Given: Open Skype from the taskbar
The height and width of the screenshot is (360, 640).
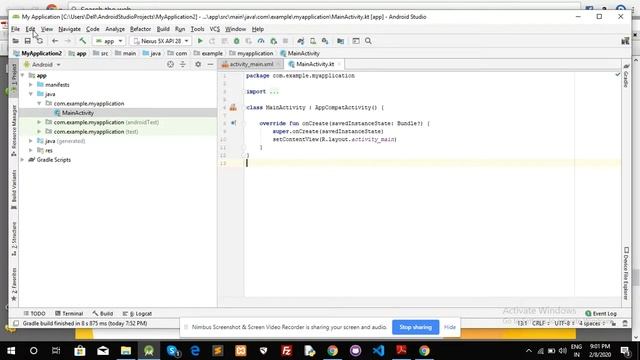Looking at the screenshot, I should click(x=173, y=351).
